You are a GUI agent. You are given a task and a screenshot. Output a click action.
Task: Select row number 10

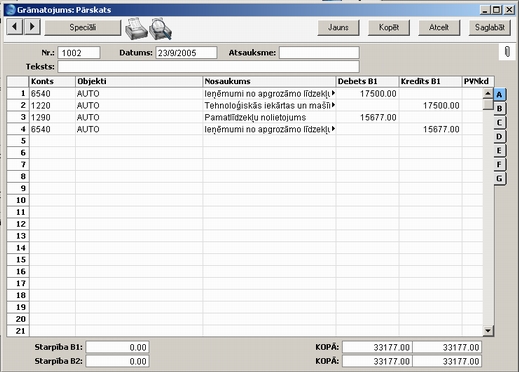(x=18, y=200)
